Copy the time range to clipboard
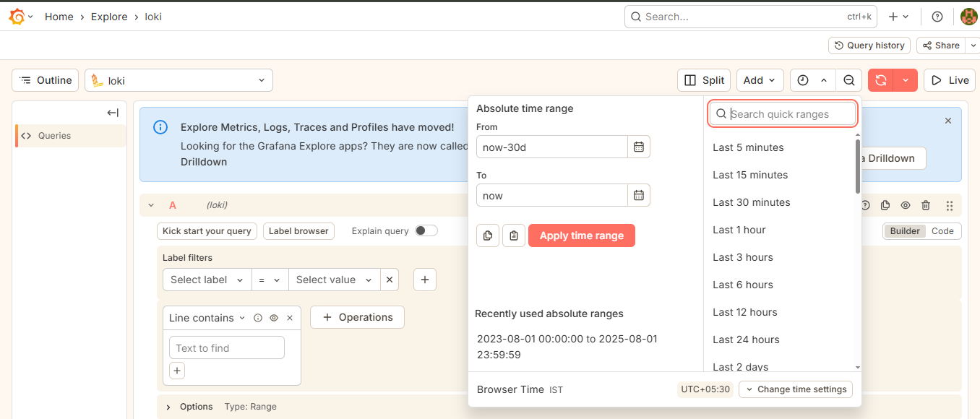Screen dimensions: 980x419 488,236
